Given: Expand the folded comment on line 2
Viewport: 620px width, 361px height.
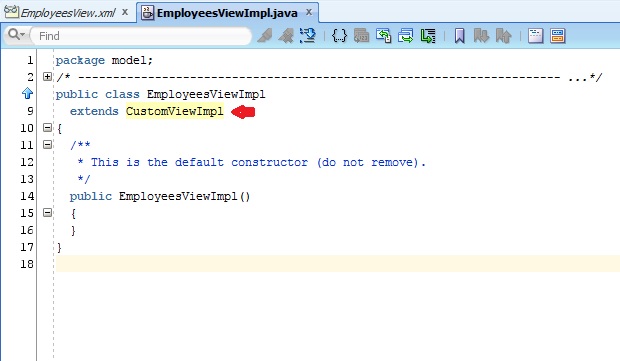Looking at the screenshot, I should 47,76.
